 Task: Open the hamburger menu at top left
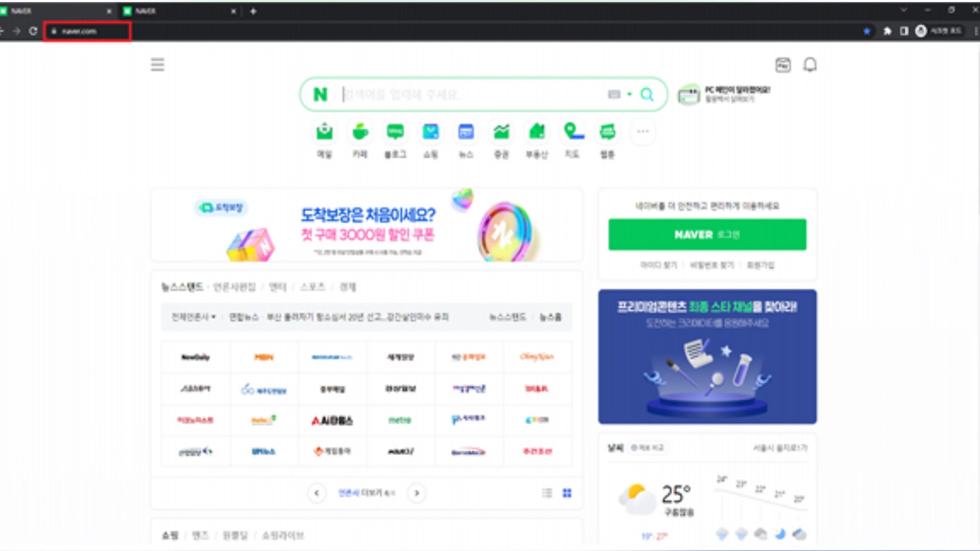tap(157, 65)
